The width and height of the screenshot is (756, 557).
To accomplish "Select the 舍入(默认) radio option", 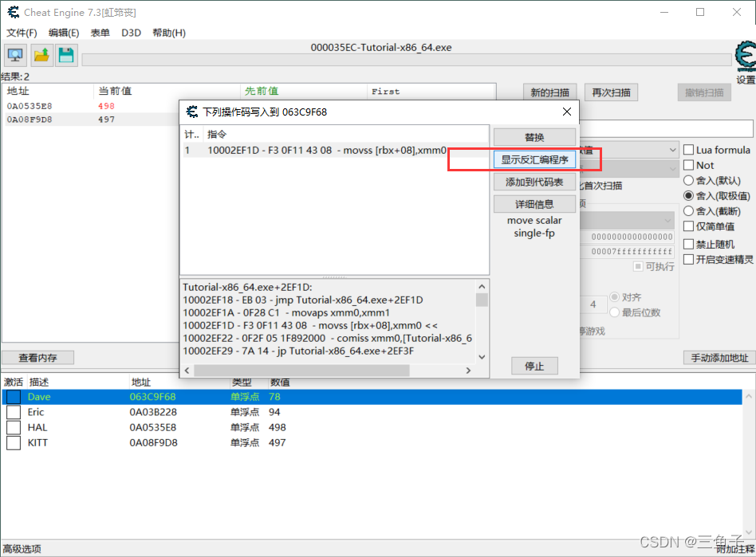I will click(688, 181).
